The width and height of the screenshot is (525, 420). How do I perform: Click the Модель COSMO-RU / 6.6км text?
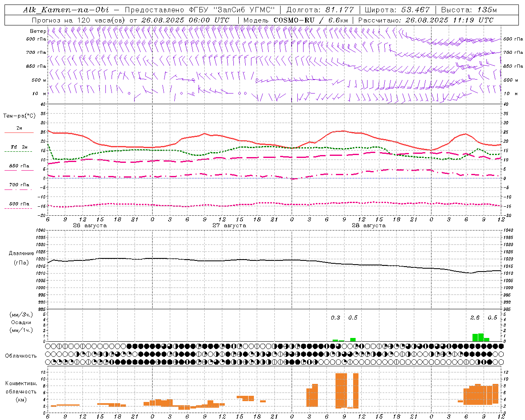pyautogui.click(x=295, y=20)
